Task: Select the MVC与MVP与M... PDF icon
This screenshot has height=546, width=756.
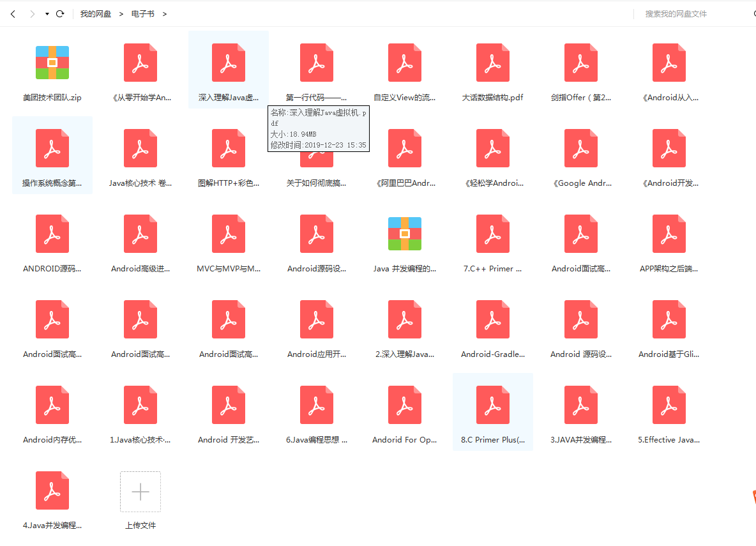Action: tap(229, 234)
